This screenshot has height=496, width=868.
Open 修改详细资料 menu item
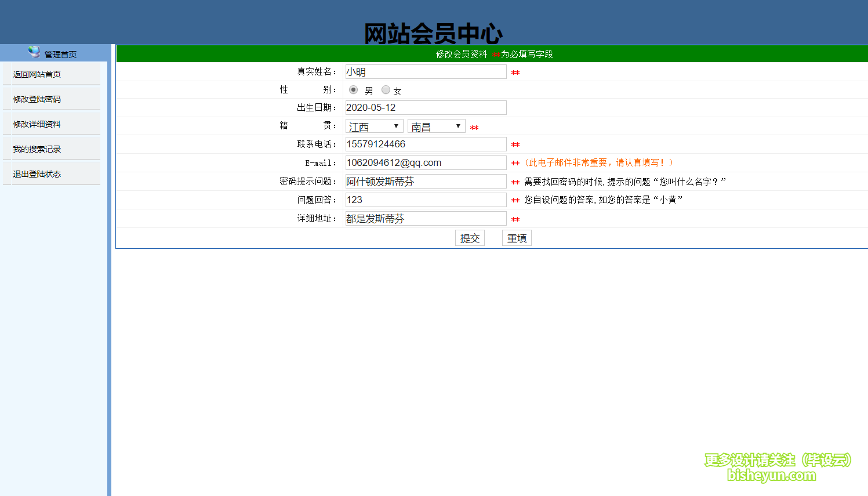[37, 124]
